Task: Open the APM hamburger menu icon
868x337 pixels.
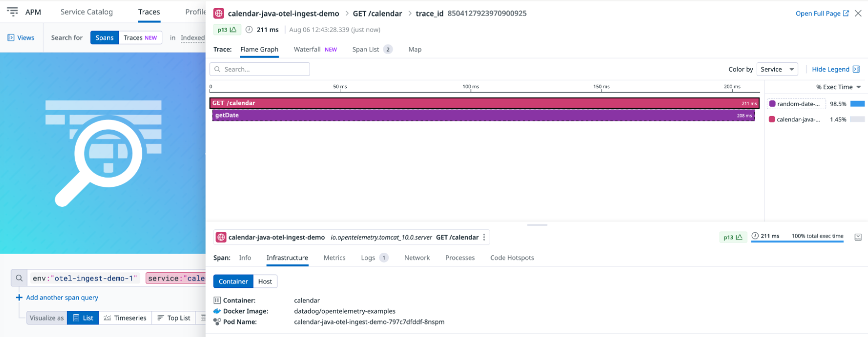Action: tap(13, 12)
